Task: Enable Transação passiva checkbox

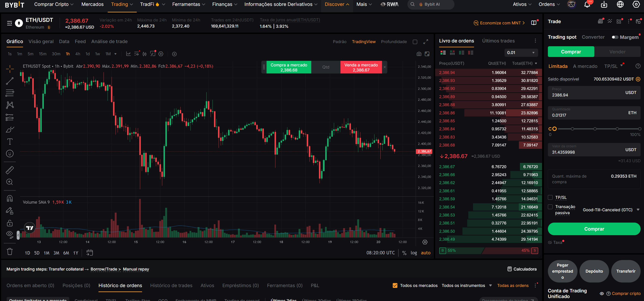Action: (550, 207)
